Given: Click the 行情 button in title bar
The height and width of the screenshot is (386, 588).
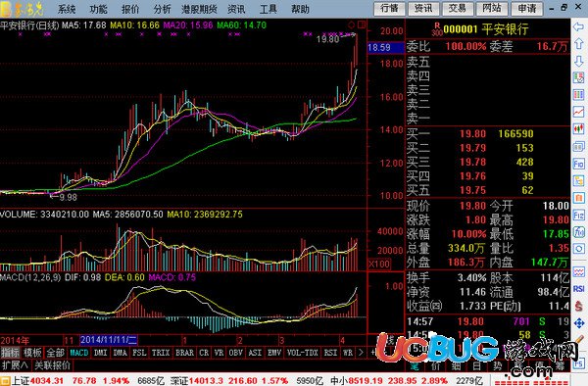Looking at the screenshot, I should pyautogui.click(x=390, y=9).
